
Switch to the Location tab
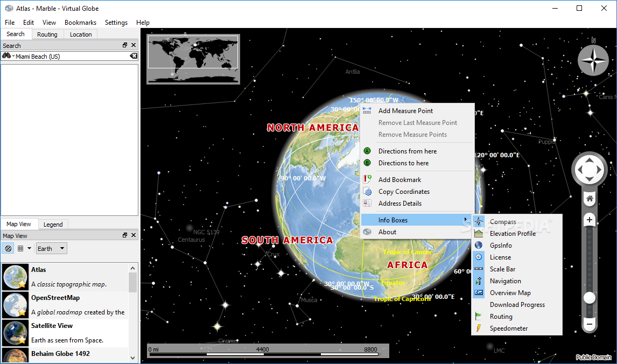81,34
